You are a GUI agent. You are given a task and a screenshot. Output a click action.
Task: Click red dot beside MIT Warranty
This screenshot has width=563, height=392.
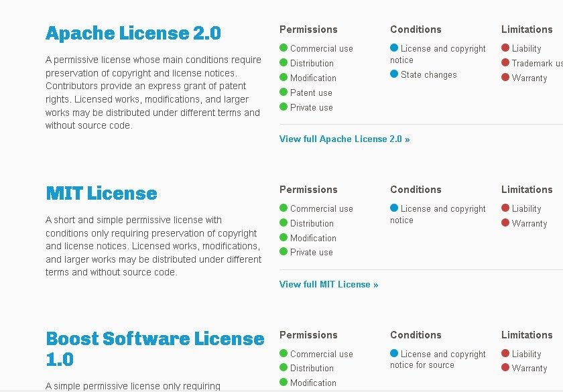click(x=505, y=222)
